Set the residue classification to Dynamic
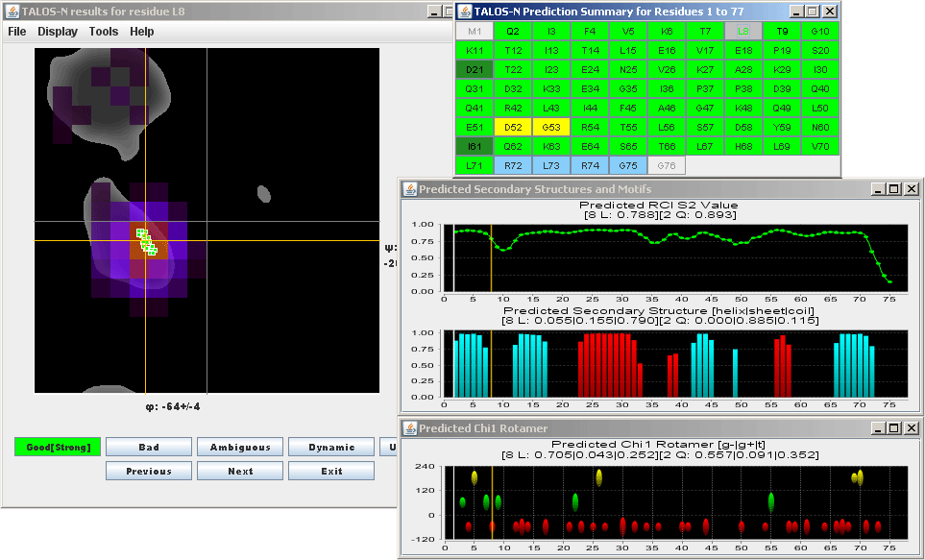Screen dimensions: 925x560 [331, 448]
